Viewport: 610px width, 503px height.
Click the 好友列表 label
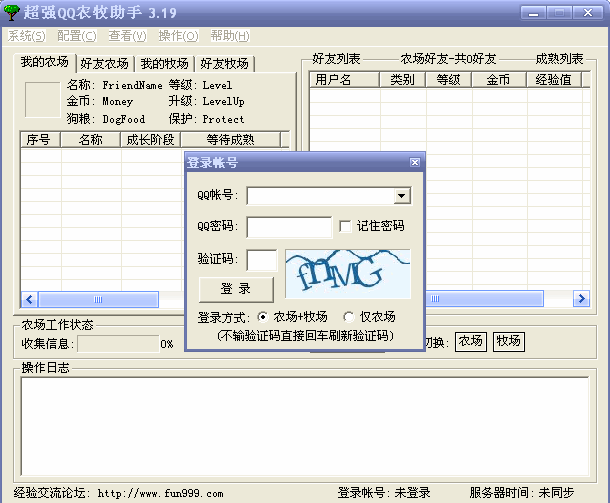(337, 59)
